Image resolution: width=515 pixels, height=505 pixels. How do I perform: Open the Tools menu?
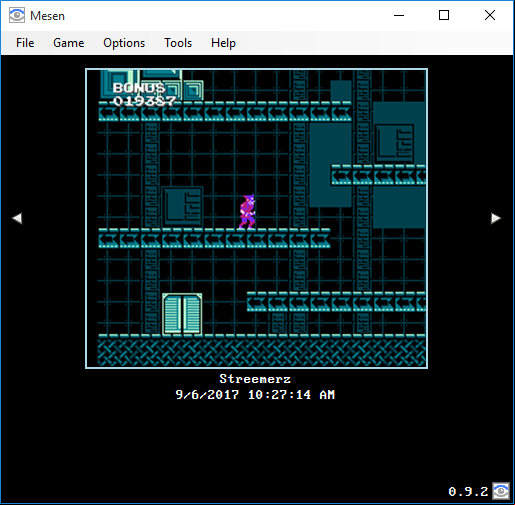point(178,43)
